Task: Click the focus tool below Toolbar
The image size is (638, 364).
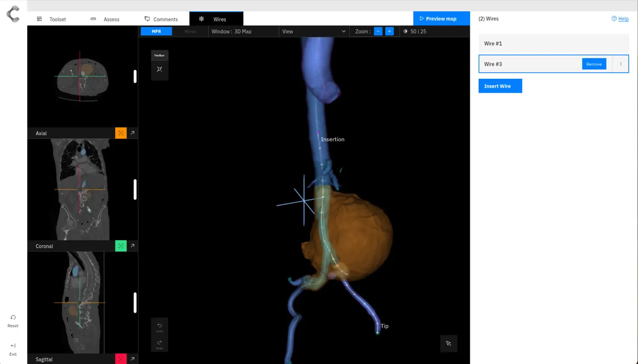Action: coord(159,69)
